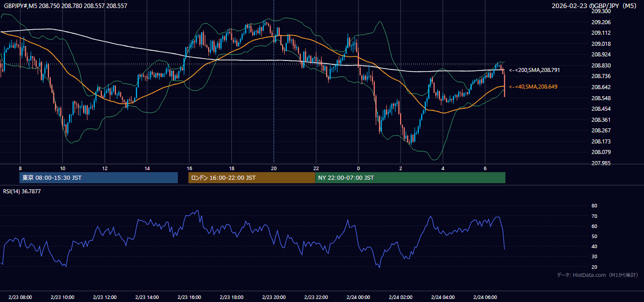Screen dimensions: 644x302
Task: Click the 208.079 price axis label
Action: (x=601, y=152)
